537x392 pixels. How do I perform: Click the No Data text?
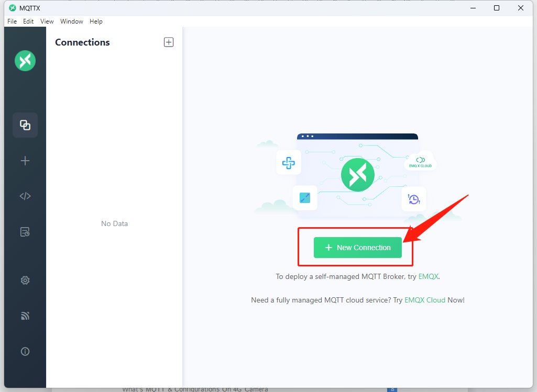(114, 223)
